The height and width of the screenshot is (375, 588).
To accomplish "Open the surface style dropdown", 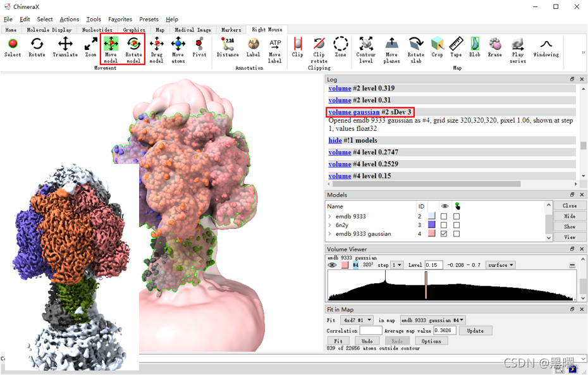I will pyautogui.click(x=501, y=265).
